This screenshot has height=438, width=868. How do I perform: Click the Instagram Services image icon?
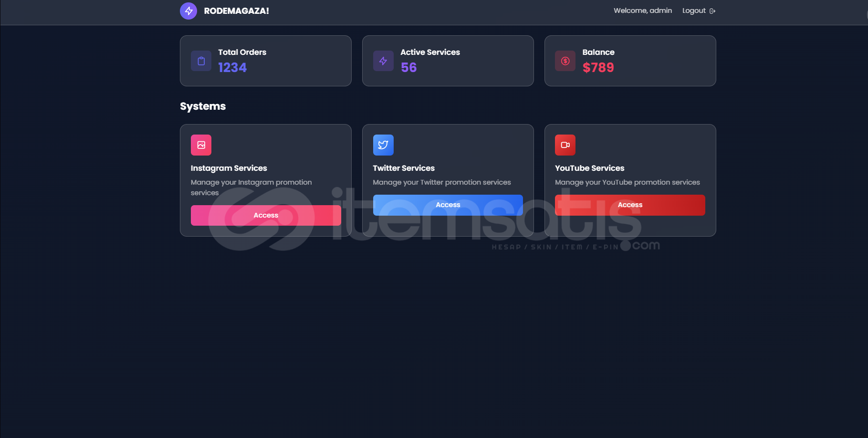pyautogui.click(x=201, y=145)
